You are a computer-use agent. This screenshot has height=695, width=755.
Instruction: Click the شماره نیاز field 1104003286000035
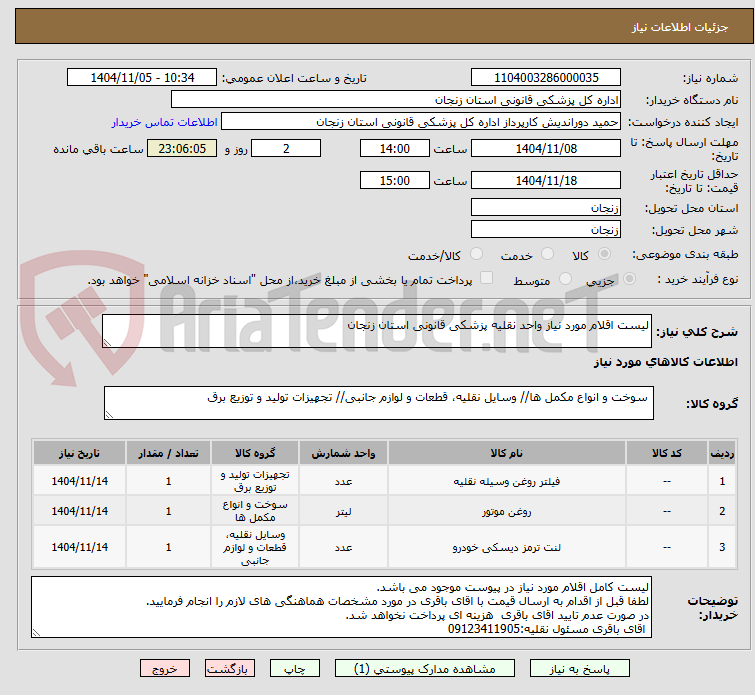[546, 78]
